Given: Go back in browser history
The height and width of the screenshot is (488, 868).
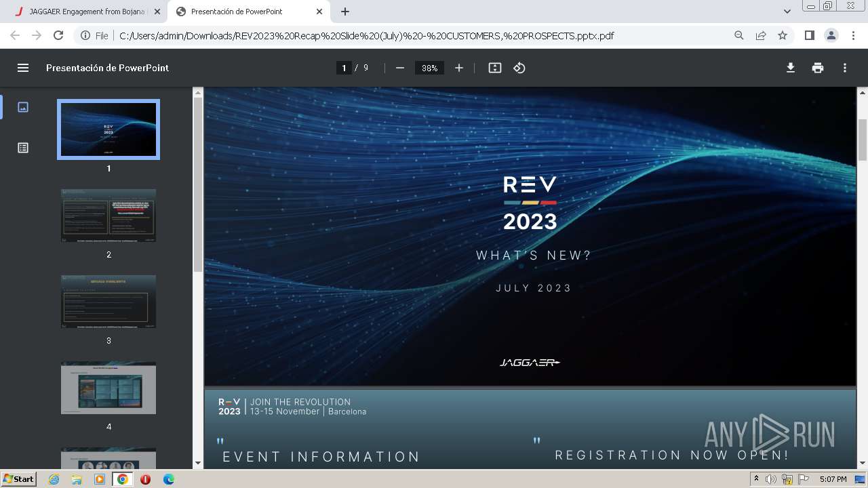Looking at the screenshot, I should (15, 35).
